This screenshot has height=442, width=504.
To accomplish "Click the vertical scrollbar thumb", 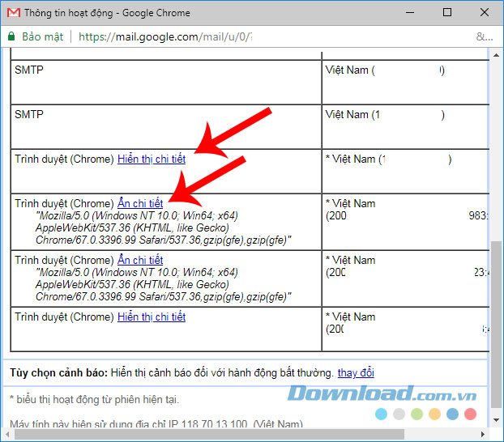I will tap(496, 324).
